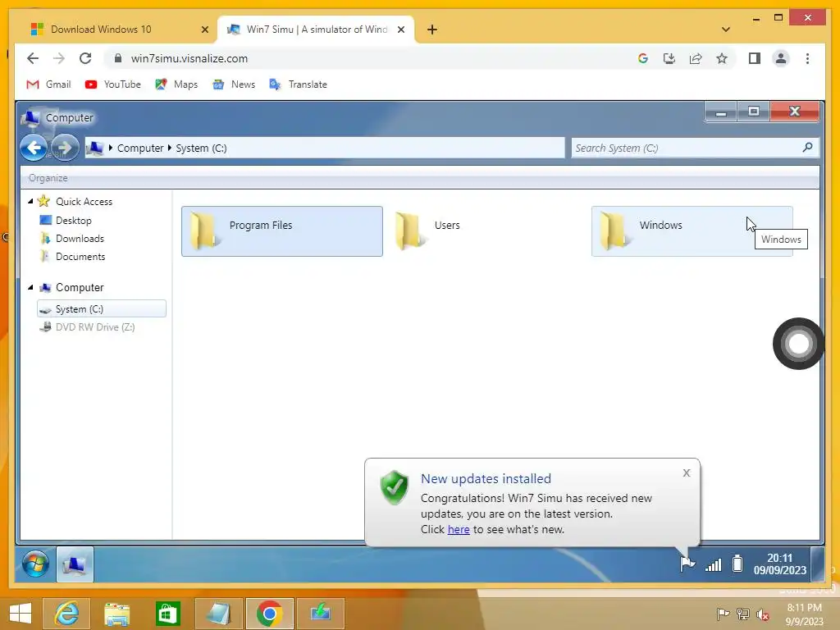Expand the Computer breadcrumb arrow

(x=111, y=148)
